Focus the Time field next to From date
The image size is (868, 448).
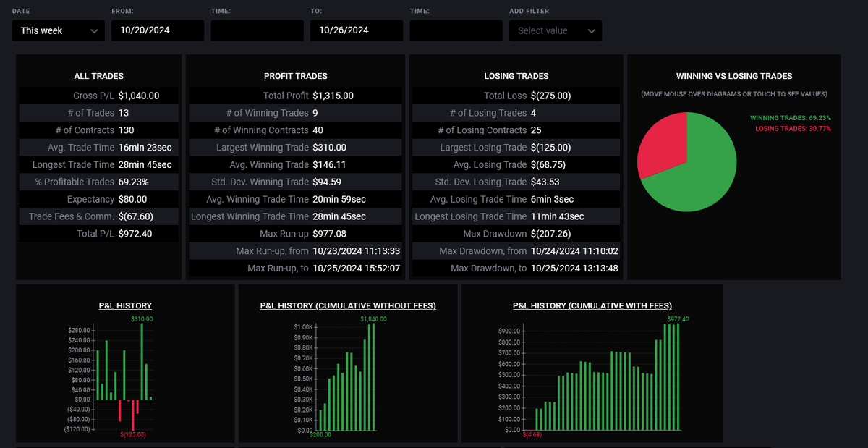[257, 30]
